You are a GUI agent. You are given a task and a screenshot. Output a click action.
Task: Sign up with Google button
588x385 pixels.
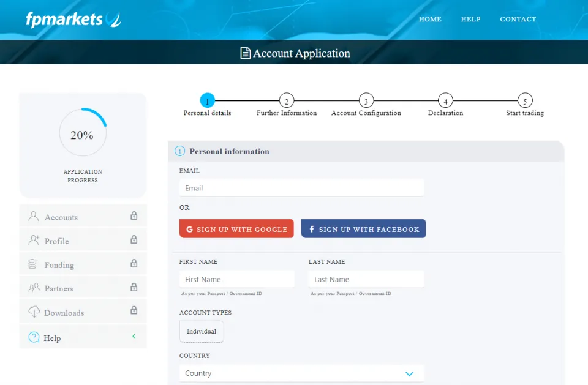tap(236, 229)
